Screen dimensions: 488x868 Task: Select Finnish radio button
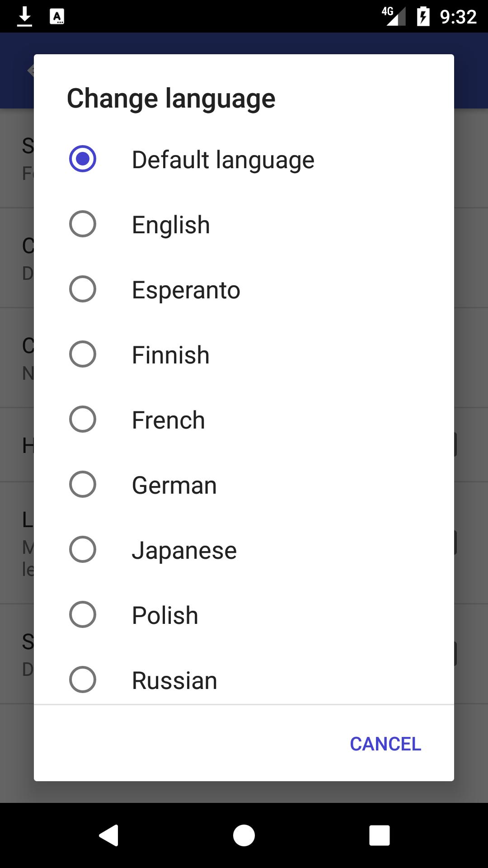83,354
